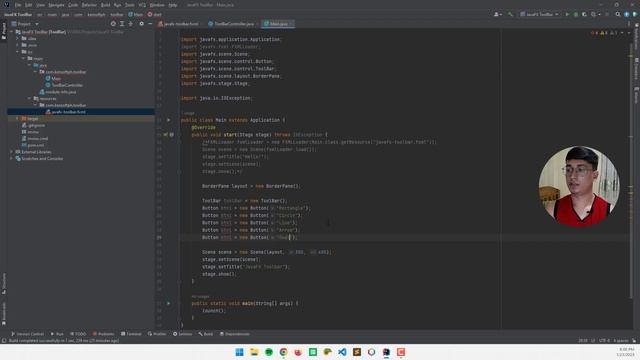Expand the .idea folder
640x360 pixels.
pyautogui.click(x=18, y=38)
